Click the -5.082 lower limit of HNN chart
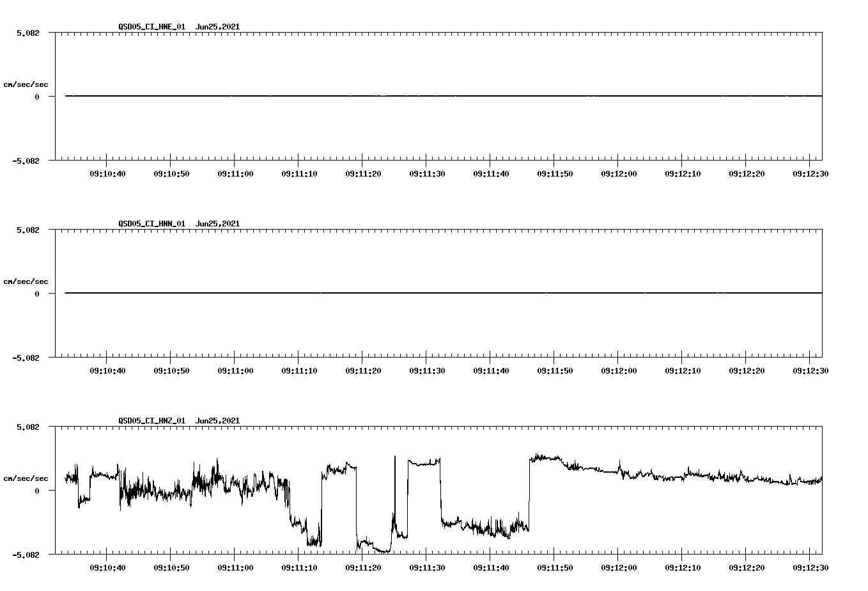 pyautogui.click(x=26, y=358)
